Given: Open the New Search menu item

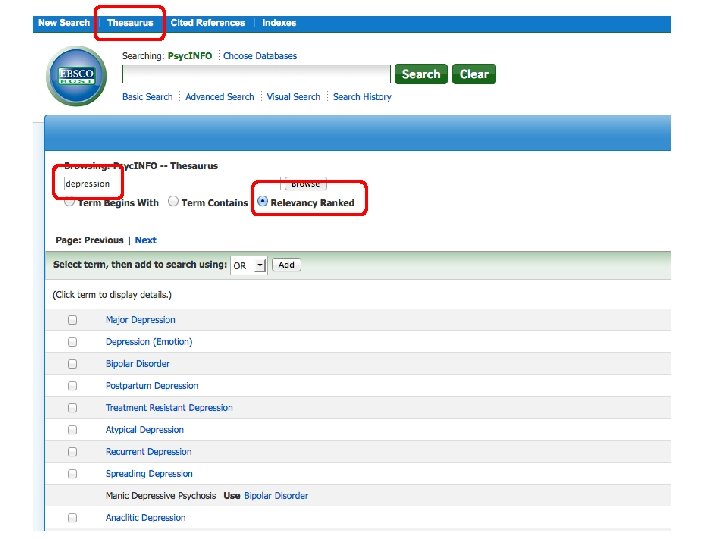Looking at the screenshot, I should click(64, 22).
